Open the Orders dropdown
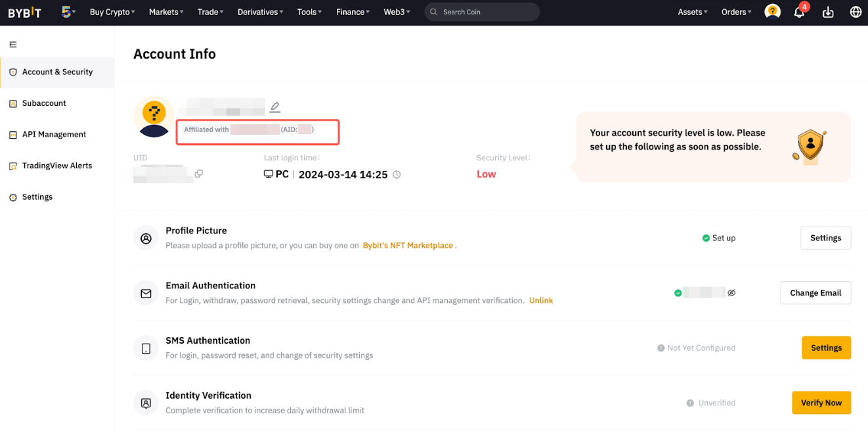Viewport: 868px width, 433px height. click(736, 12)
